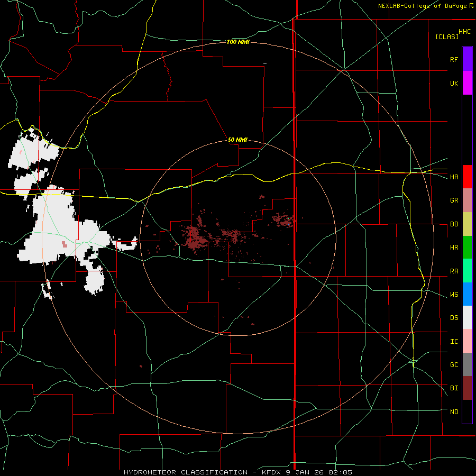
Task: Click the 100 NMI range ring label
Action: (238, 42)
